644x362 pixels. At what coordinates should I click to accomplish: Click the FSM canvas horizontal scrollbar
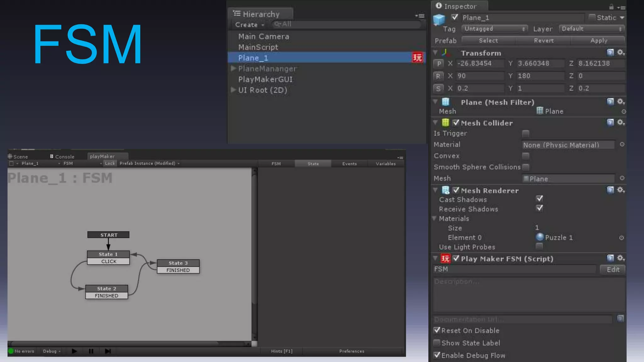click(x=115, y=344)
